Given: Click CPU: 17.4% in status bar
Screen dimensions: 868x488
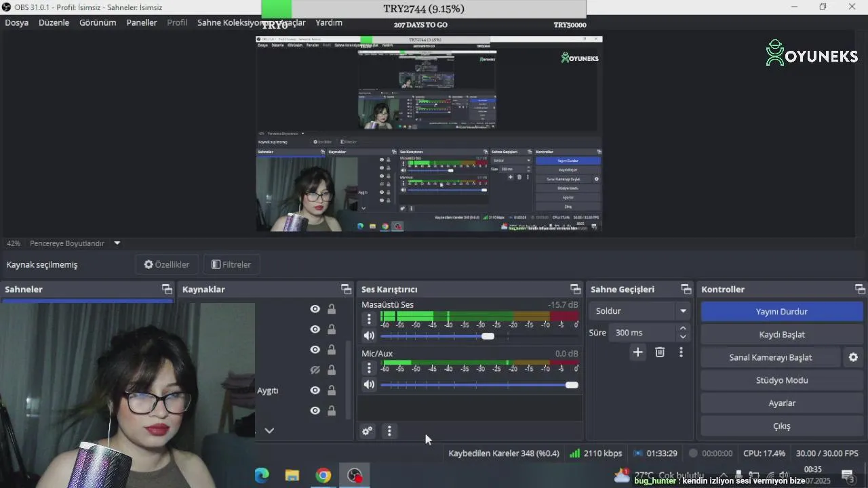Looking at the screenshot, I should pyautogui.click(x=764, y=453).
